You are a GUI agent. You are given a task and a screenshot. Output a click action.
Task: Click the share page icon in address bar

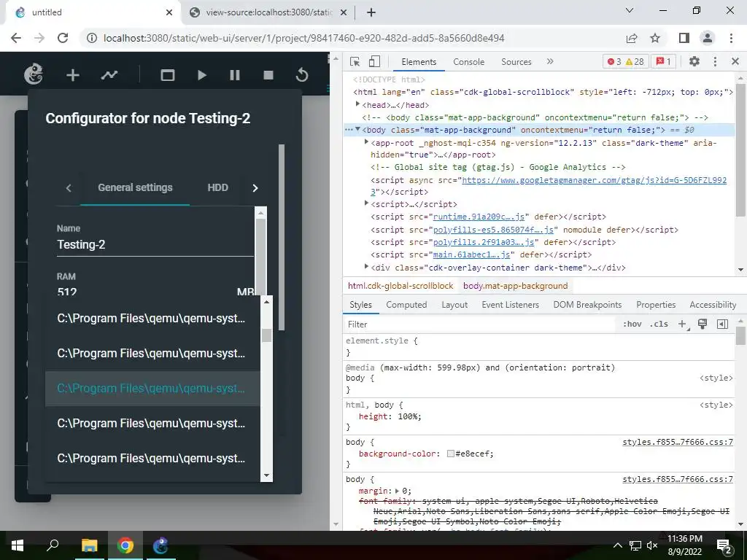(x=632, y=38)
